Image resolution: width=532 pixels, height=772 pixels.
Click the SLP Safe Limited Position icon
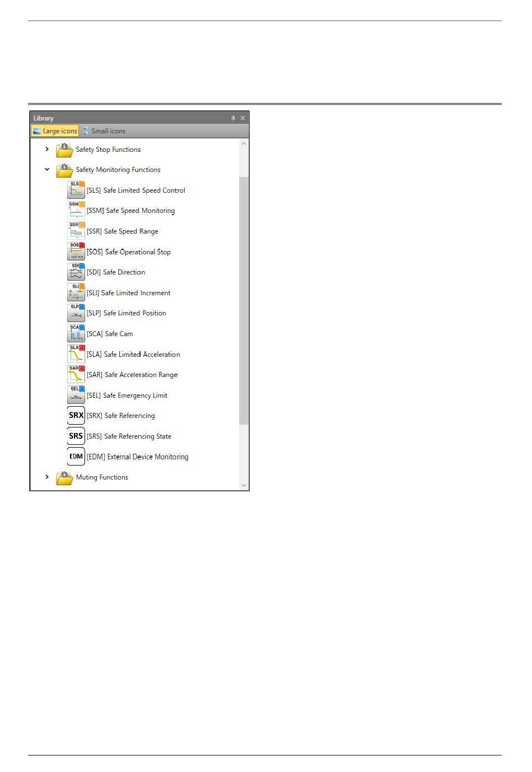(x=76, y=313)
